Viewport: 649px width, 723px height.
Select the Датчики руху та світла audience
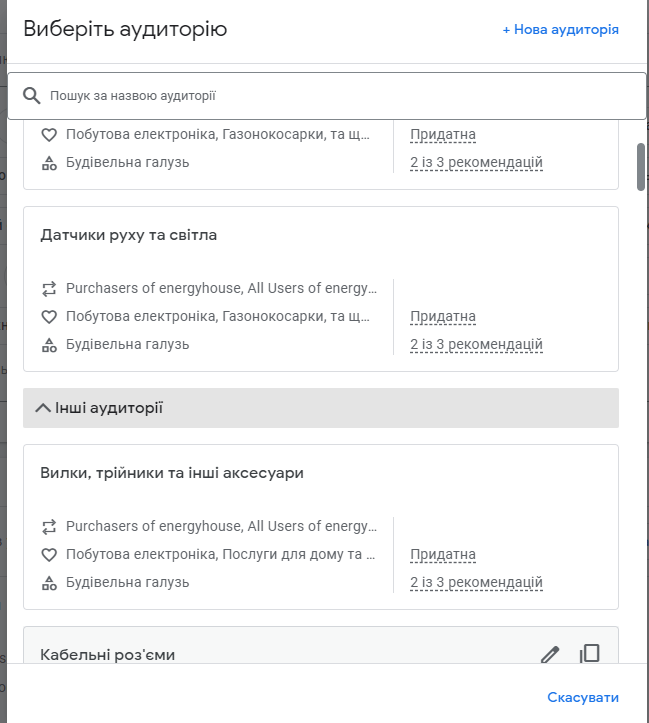(129, 235)
